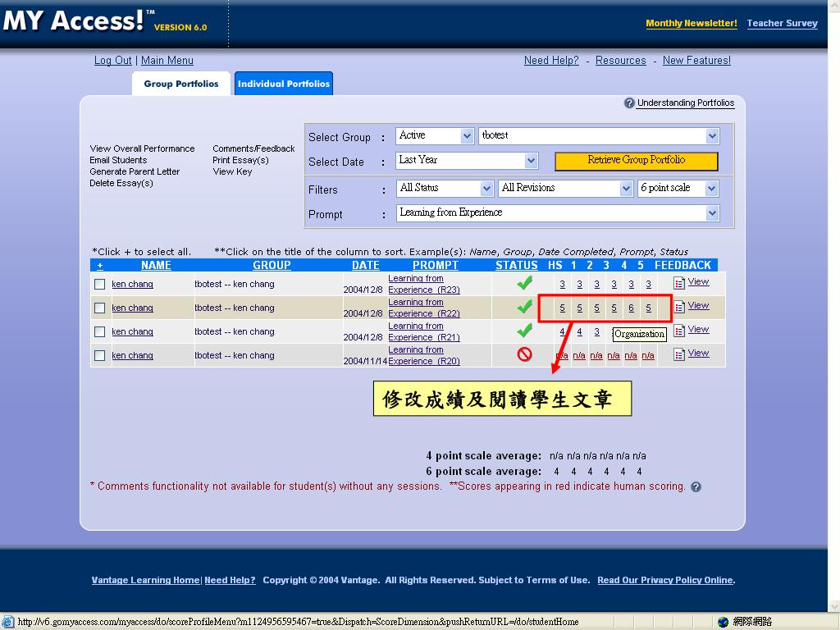Click red prohibited status icon for R20
Screen dimensions: 840x630
(524, 354)
